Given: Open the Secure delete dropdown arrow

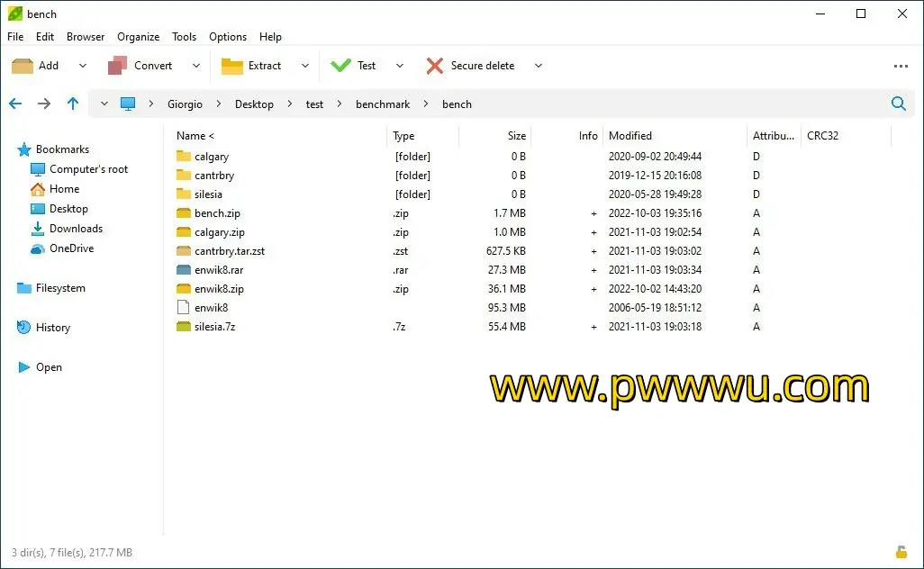Looking at the screenshot, I should (539, 66).
